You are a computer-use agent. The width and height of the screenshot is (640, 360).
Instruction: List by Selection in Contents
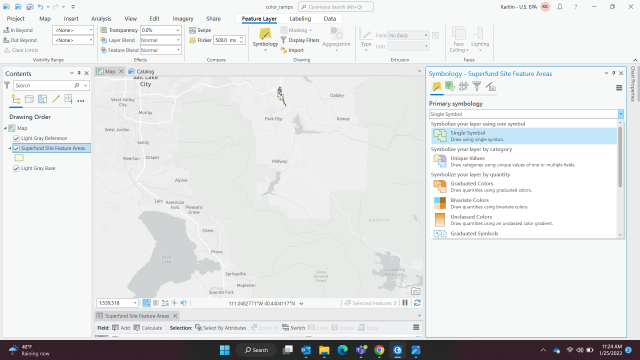42,99
